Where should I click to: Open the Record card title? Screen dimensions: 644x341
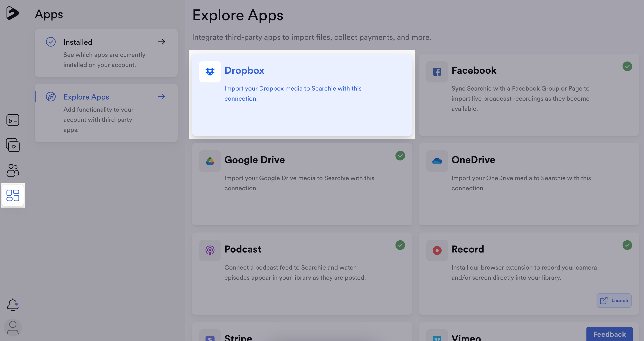point(468,249)
